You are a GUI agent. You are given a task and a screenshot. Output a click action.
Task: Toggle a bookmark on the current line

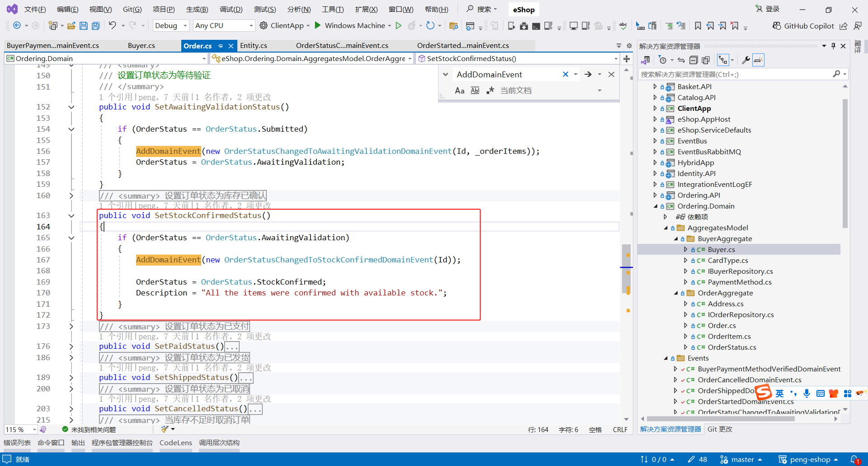(x=698, y=26)
